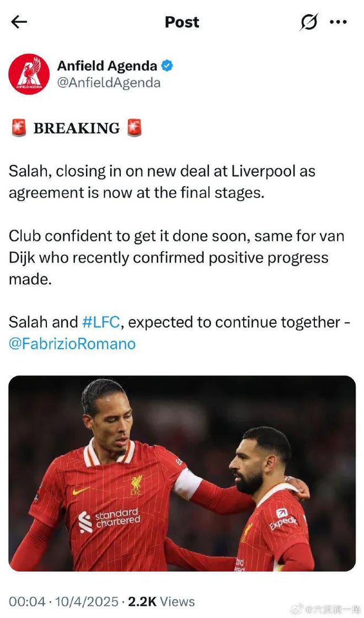Click the siren emoji after BREAKING
The image size is (364, 618).
tap(134, 128)
